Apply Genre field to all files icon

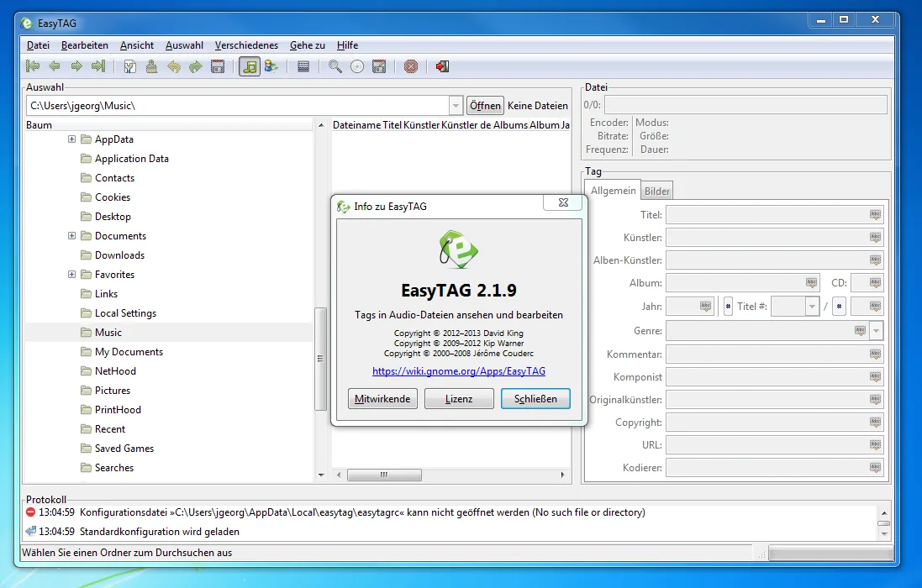pos(861,331)
